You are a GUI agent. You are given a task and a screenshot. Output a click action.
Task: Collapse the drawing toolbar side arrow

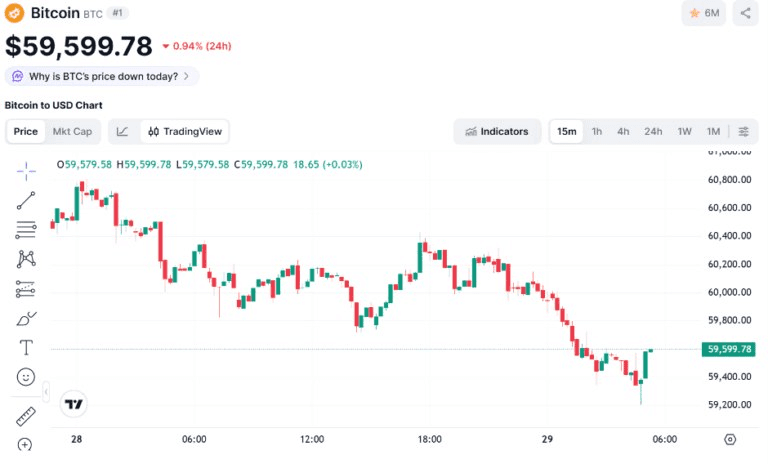tap(46, 392)
